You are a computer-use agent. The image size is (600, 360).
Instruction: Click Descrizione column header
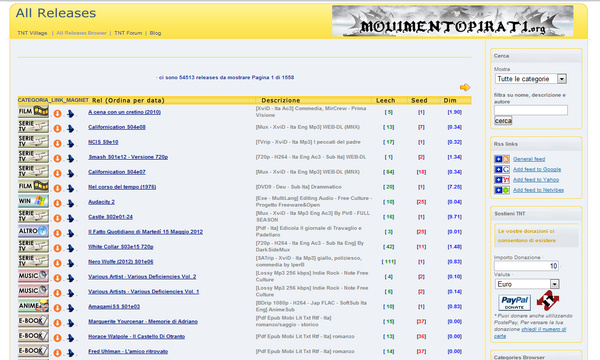(x=280, y=100)
